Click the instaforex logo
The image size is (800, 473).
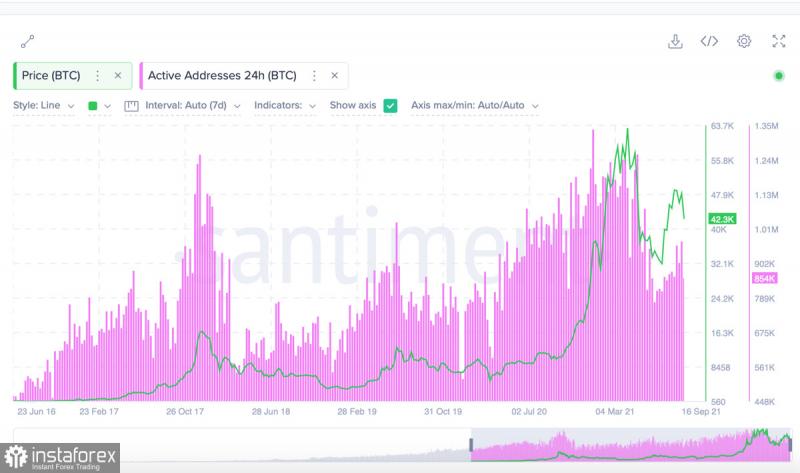60,458
